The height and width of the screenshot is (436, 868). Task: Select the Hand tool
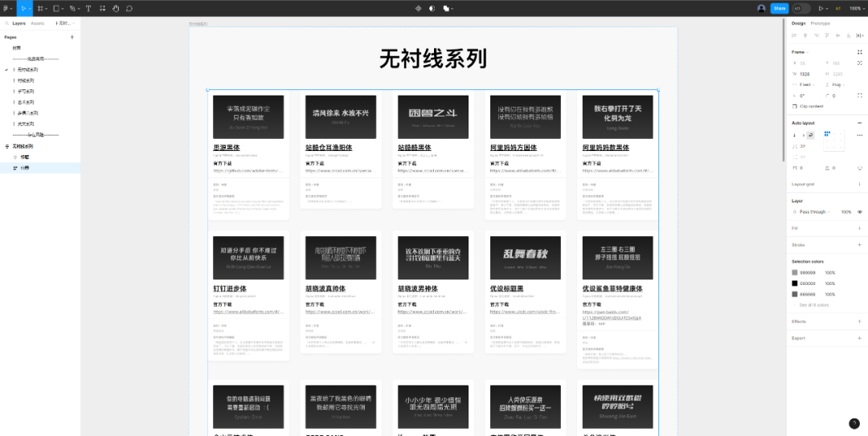pyautogui.click(x=116, y=8)
